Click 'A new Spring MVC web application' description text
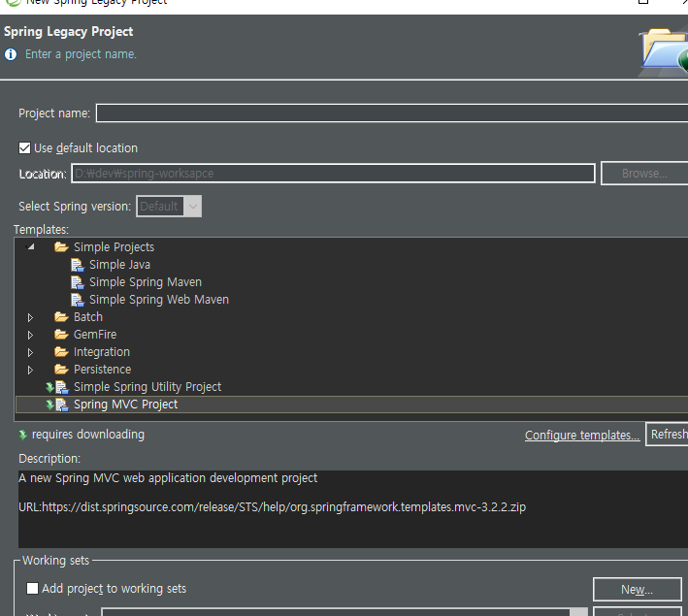Viewport: 688px width, 616px height. 168,478
